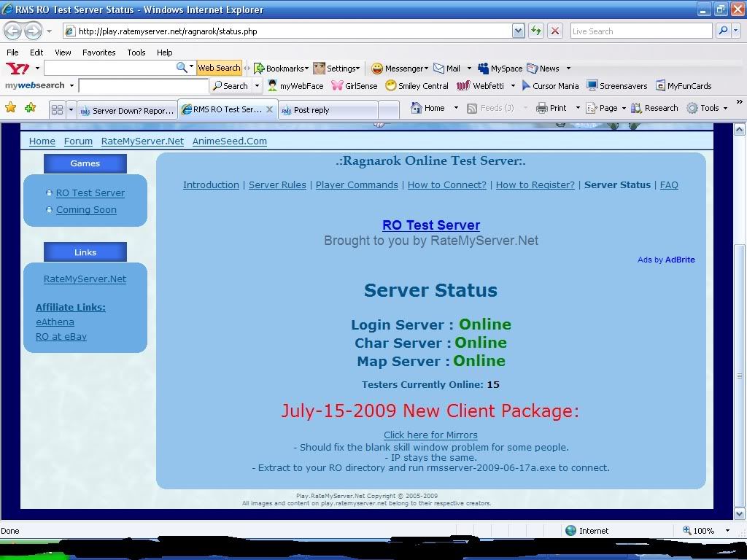The image size is (747, 560).
Task: Expand mywebsearch logo dropdown arrow
Action: [71, 86]
